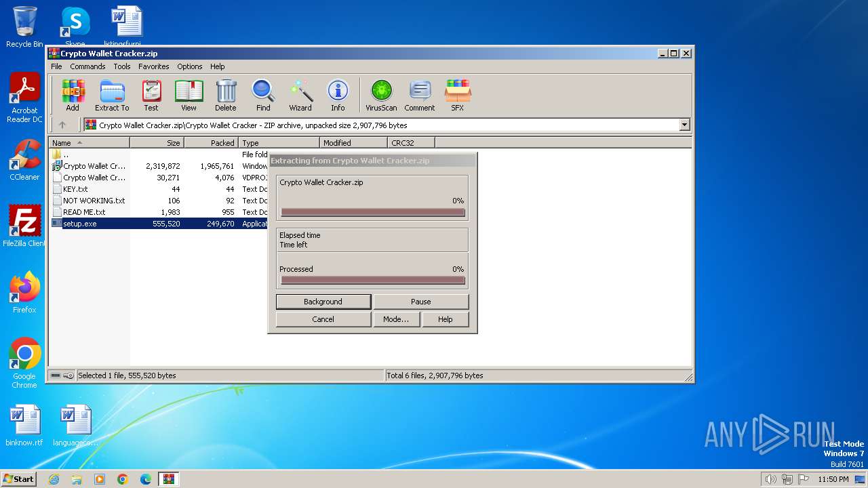Viewport: 868px width, 488px height.
Task: Open the Wizard tool
Action: (300, 96)
